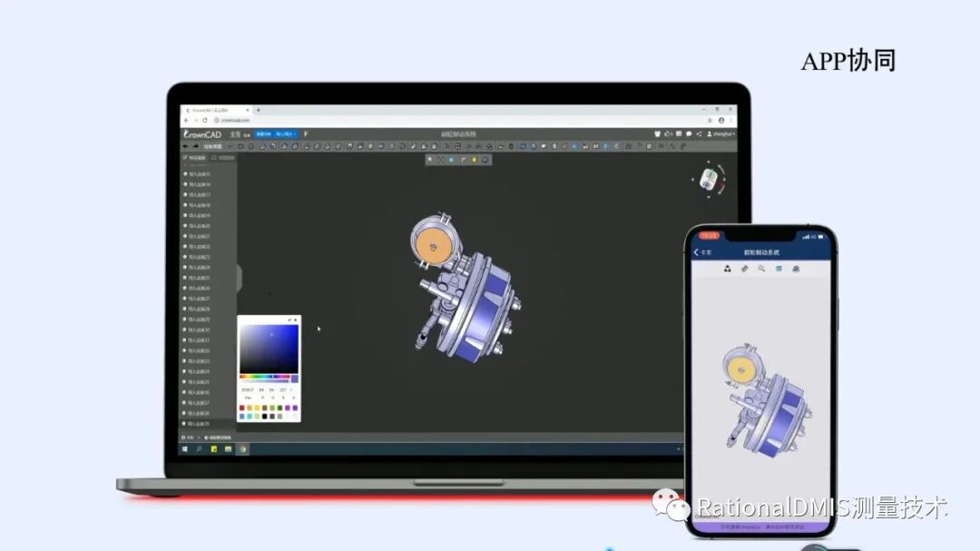Select the CrownCAD browser tab

click(x=216, y=110)
